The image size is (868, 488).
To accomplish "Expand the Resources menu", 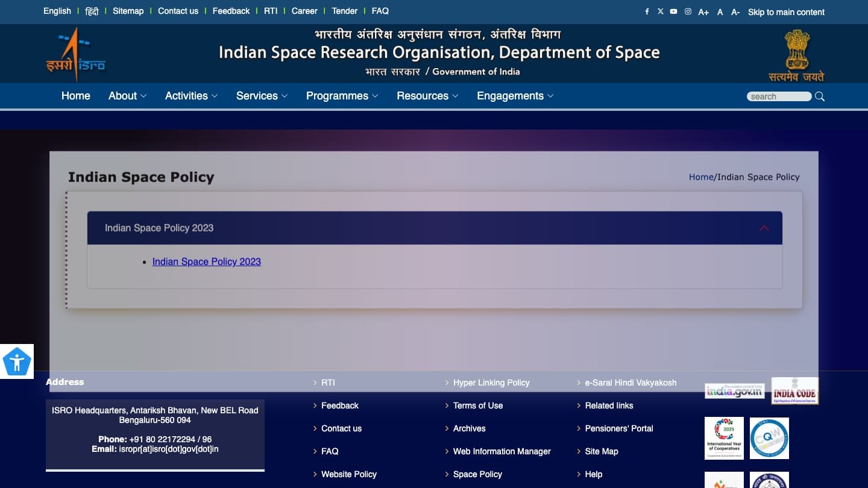I will click(427, 96).
